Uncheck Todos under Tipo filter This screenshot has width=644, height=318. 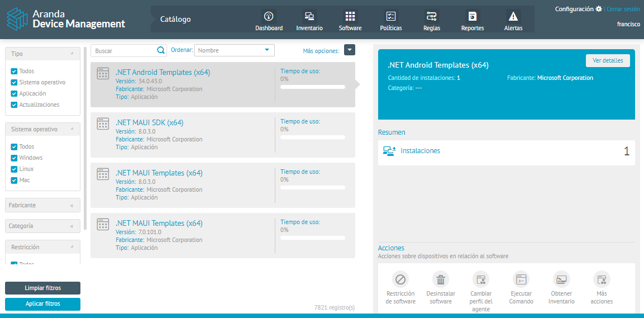click(14, 71)
